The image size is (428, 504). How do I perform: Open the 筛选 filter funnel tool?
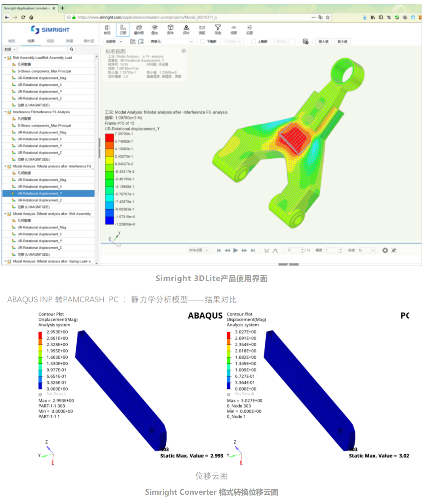point(218,30)
